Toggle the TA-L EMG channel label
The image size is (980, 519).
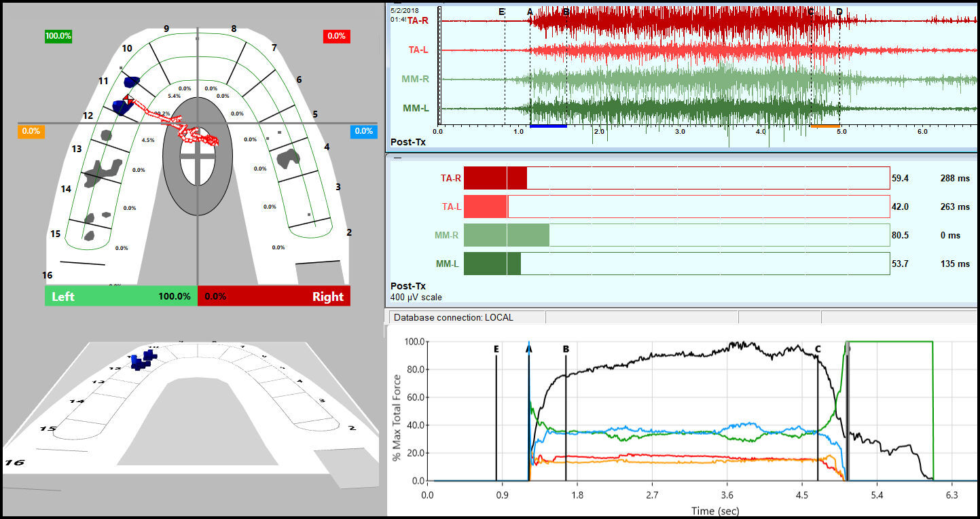418,49
